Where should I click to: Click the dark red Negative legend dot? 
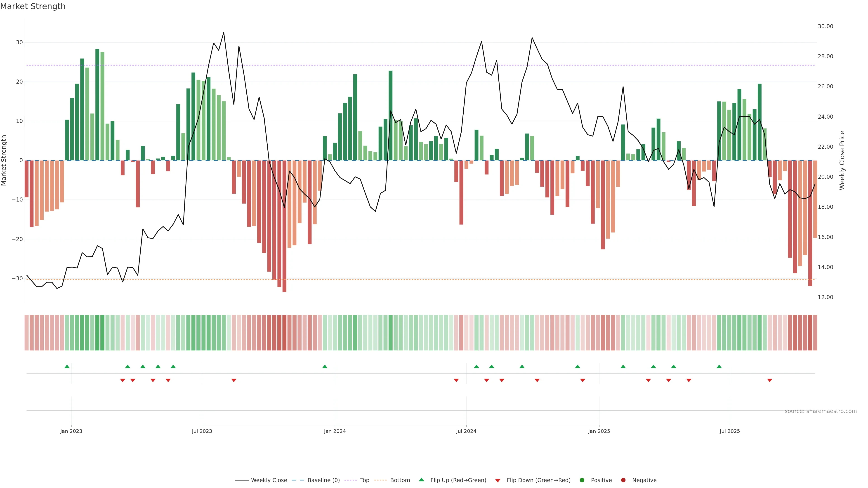pos(623,480)
